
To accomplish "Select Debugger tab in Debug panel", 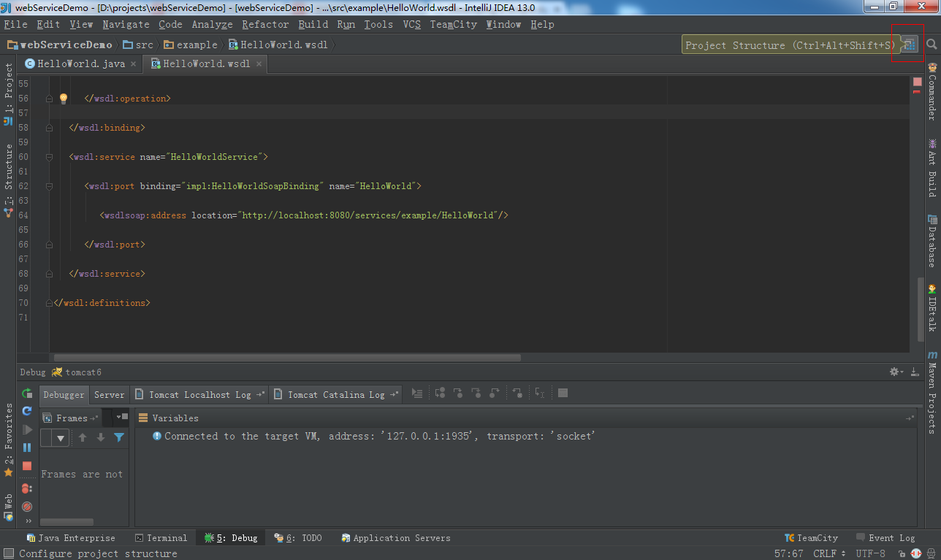I will [x=64, y=394].
